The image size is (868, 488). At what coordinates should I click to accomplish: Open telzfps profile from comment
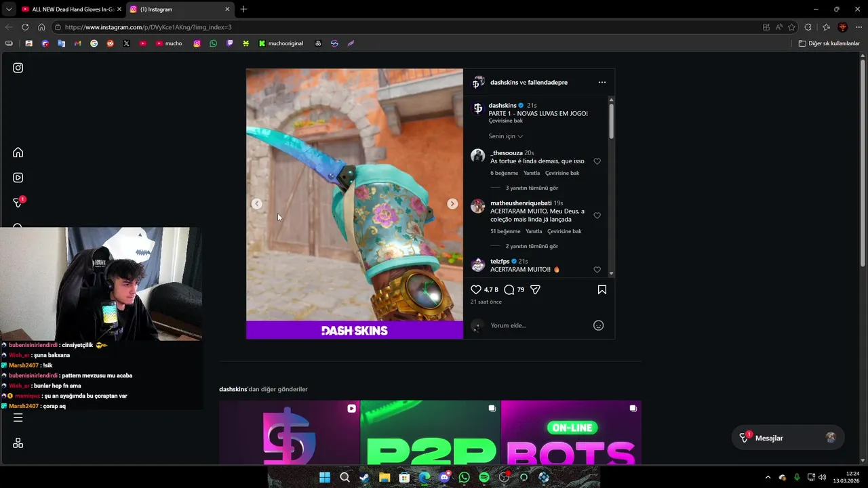pyautogui.click(x=500, y=262)
